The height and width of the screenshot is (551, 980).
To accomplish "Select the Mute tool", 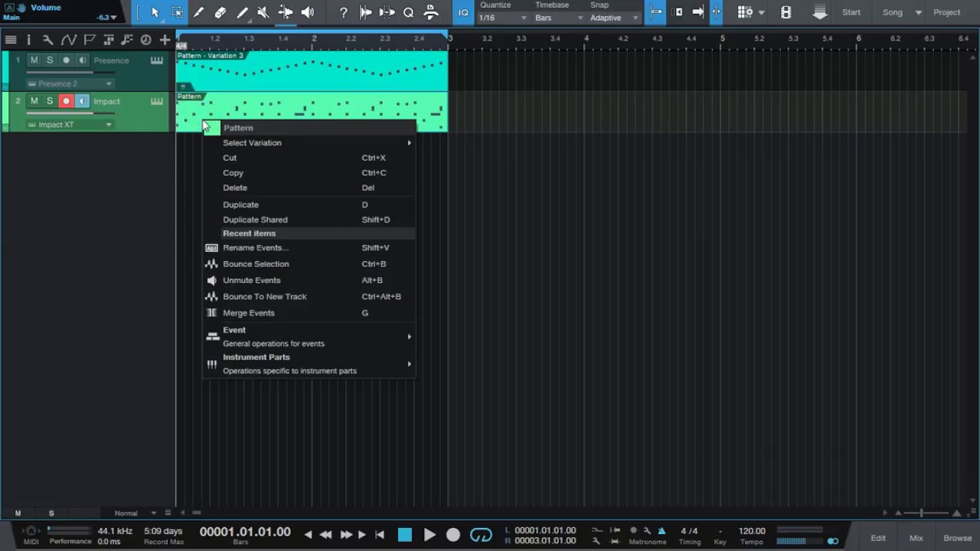I will [264, 12].
